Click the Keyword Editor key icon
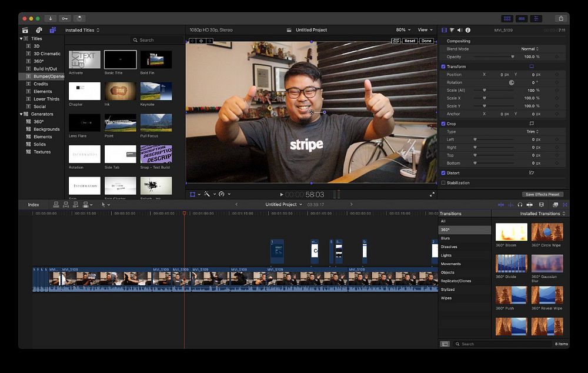Viewport: 588px width, 373px height. click(x=65, y=18)
